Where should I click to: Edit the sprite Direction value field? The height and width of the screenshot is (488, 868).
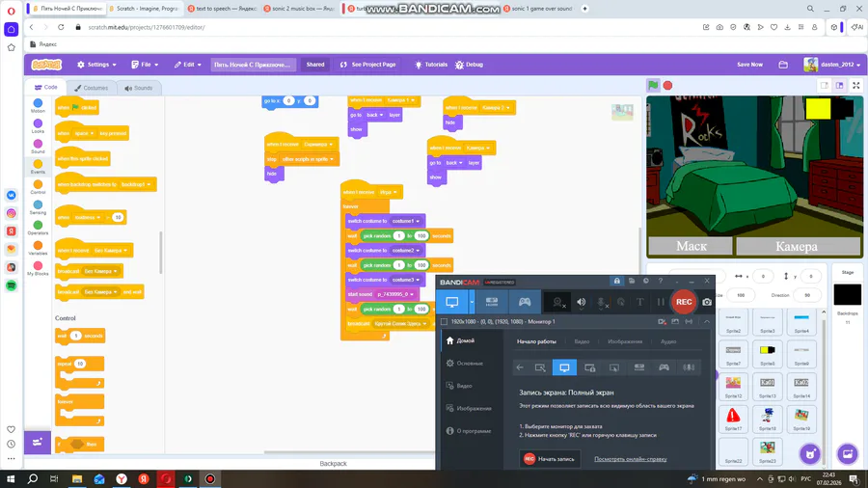click(807, 295)
